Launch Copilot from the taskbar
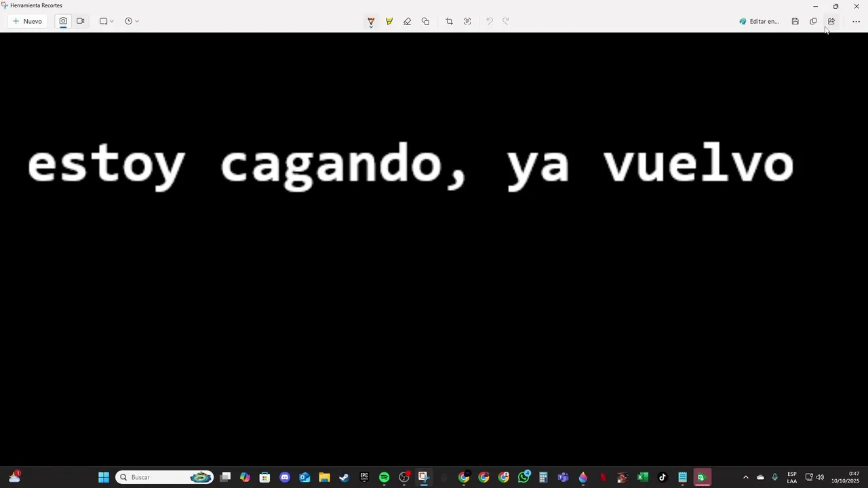Viewport: 868px width, 488px height. pos(245,477)
